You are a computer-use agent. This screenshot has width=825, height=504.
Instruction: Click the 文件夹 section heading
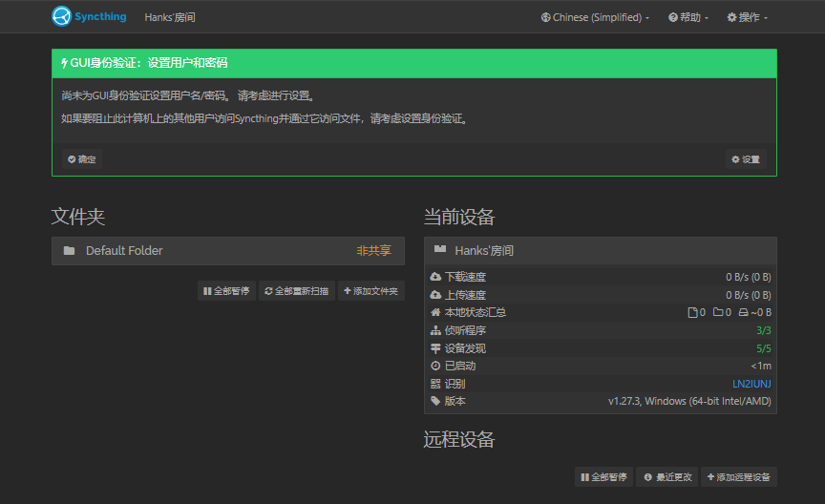click(x=78, y=217)
